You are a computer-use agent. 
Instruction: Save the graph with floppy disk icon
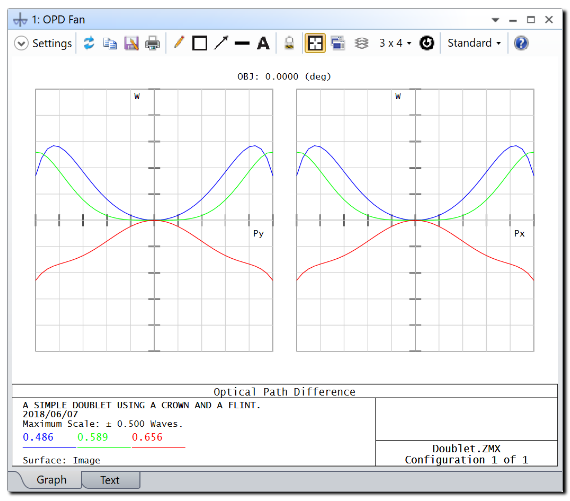[131, 43]
